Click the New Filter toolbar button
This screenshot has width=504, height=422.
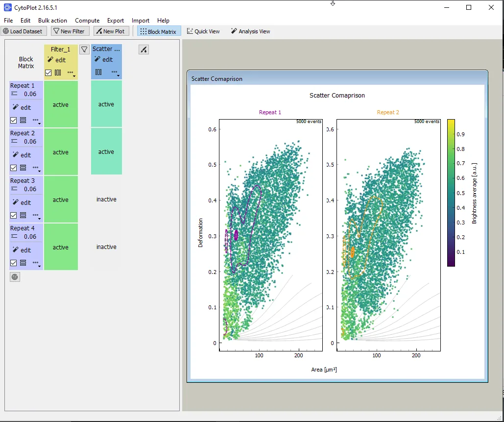tap(70, 31)
